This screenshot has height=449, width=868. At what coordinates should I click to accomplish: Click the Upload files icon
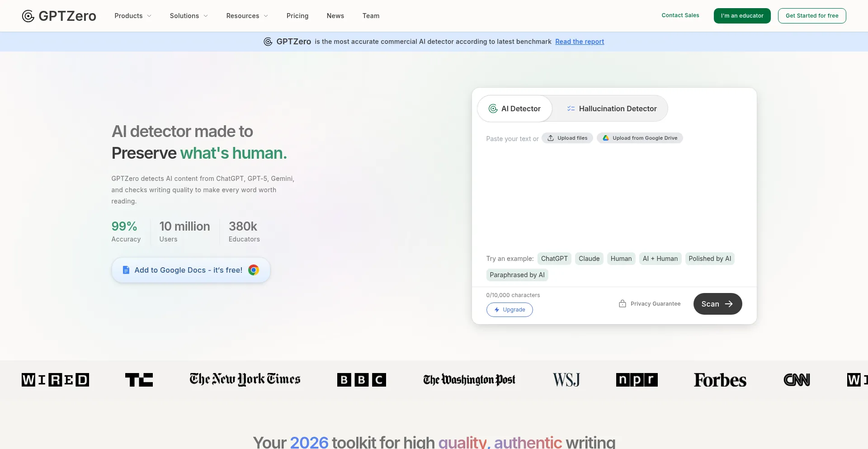[550, 138]
